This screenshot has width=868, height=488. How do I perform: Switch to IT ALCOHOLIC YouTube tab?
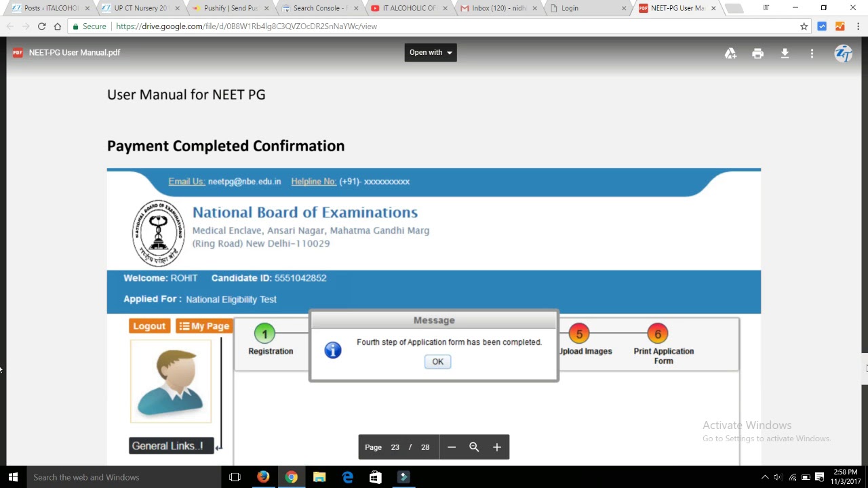(x=409, y=8)
